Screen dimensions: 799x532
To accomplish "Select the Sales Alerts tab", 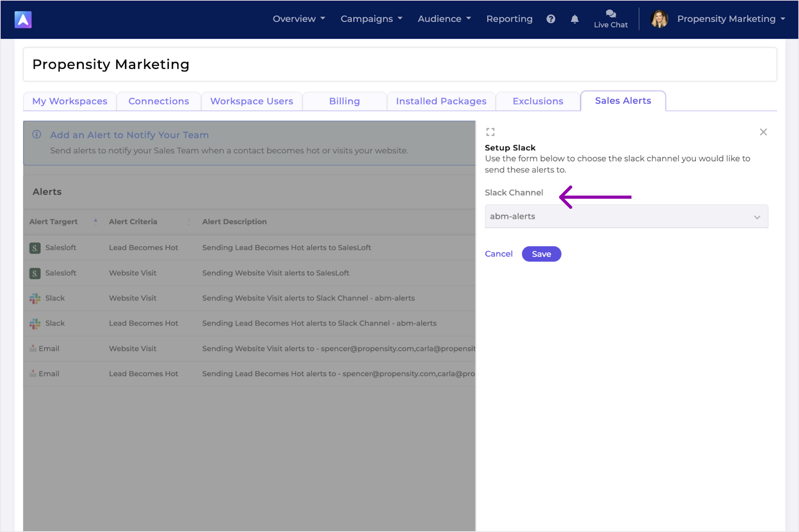I will tap(623, 101).
